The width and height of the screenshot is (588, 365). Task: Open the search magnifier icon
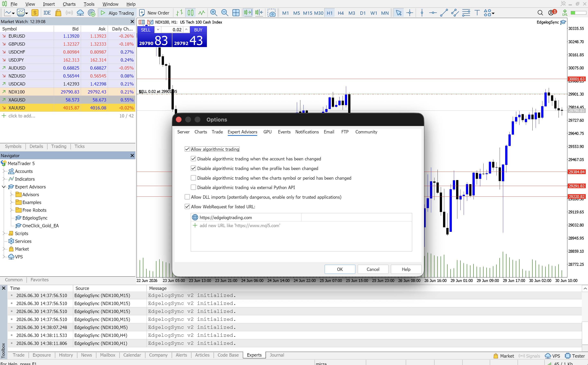540,13
